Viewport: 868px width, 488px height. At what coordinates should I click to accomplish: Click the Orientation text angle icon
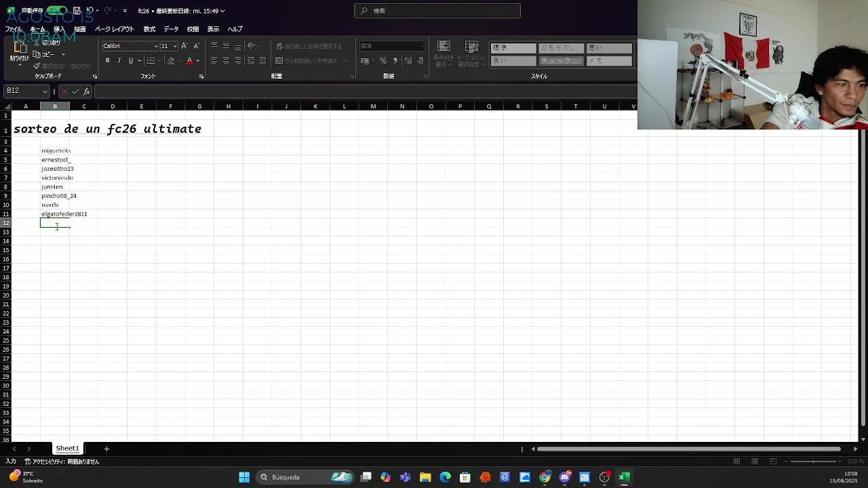251,46
